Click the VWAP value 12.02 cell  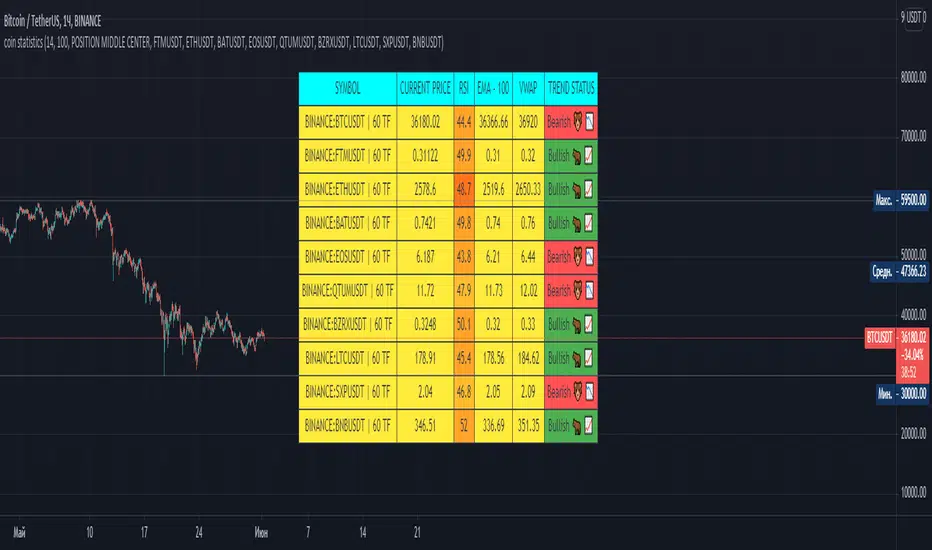[x=528, y=291]
